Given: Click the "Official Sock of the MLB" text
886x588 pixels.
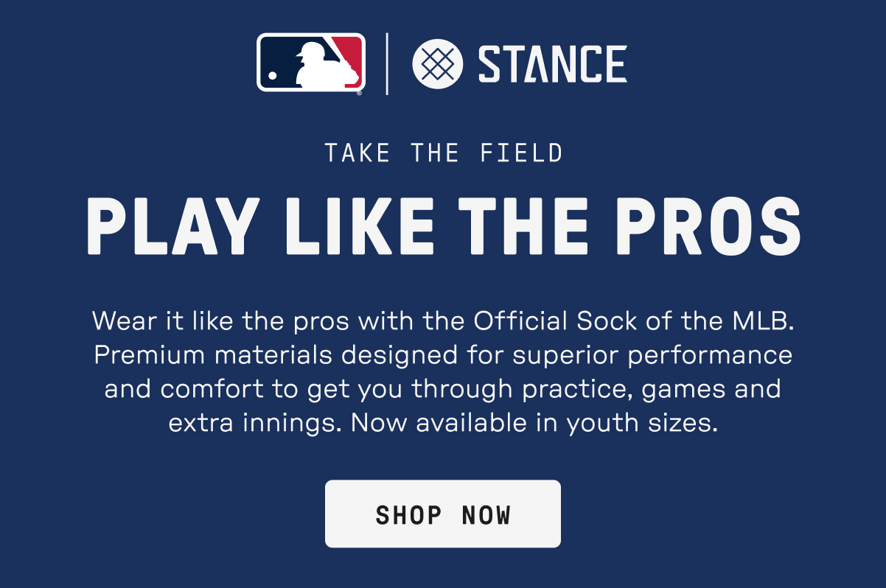Looking at the screenshot, I should 635,321.
